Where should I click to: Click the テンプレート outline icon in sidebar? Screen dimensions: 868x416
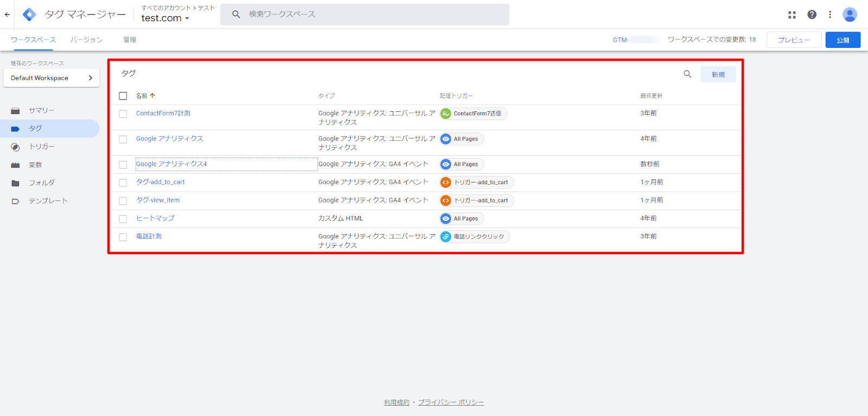point(15,201)
